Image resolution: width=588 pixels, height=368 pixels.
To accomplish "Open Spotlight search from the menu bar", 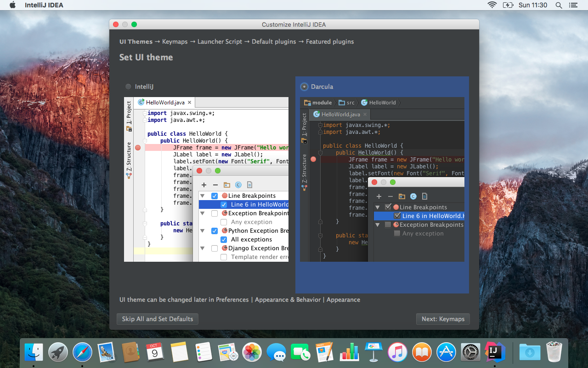I will [559, 5].
